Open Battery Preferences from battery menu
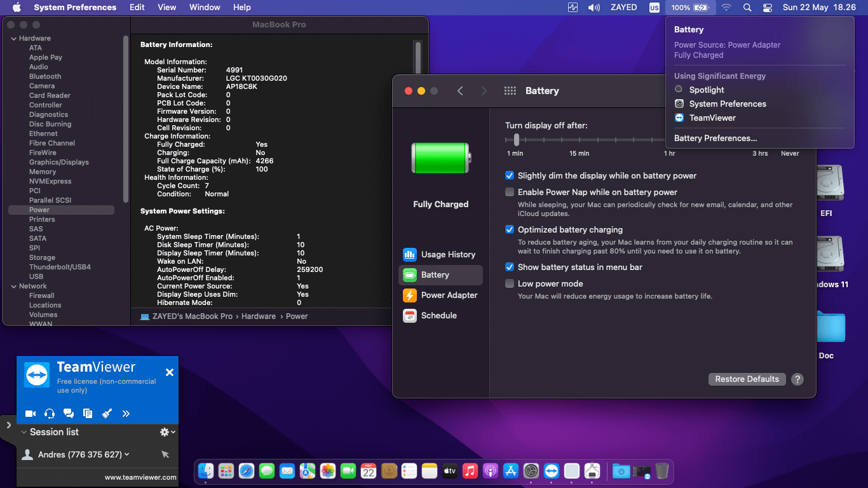The height and width of the screenshot is (488, 868). [x=715, y=138]
